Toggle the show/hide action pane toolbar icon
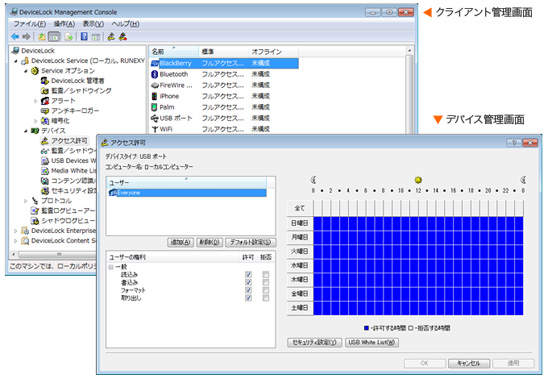Viewport: 548px width, 387px height. tap(96, 36)
